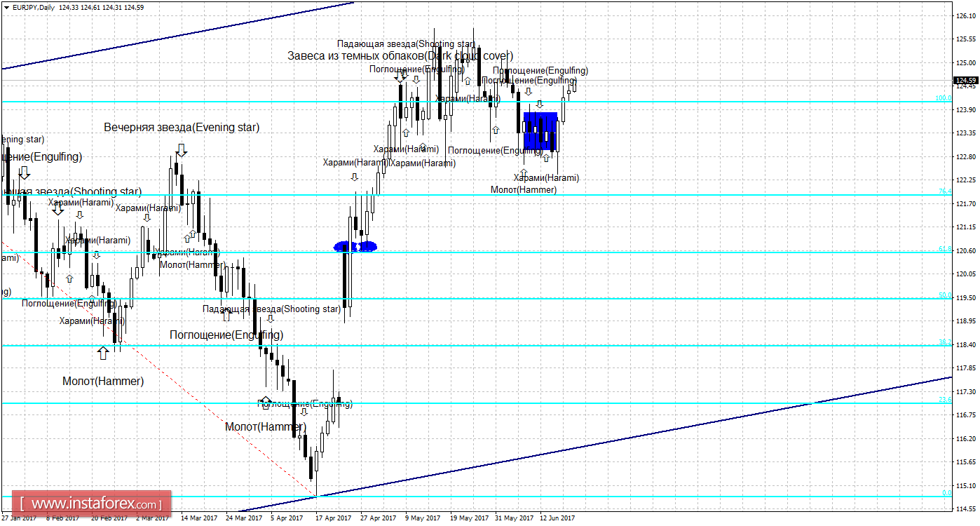Click the 19 May 2017 date label
The width and height of the screenshot is (980, 526).
point(469,518)
